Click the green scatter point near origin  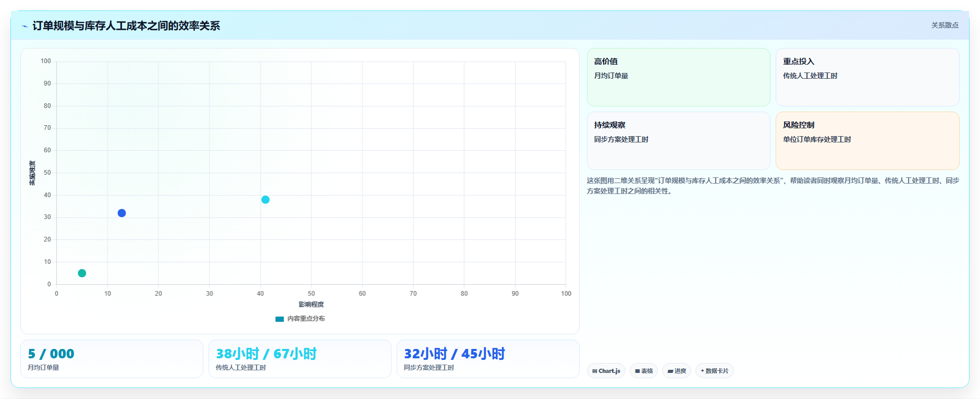coord(82,273)
